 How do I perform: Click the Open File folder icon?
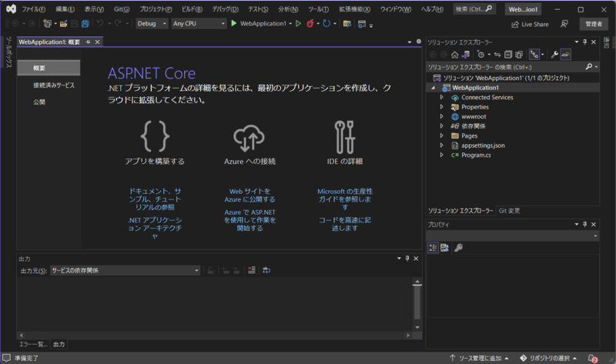click(63, 24)
